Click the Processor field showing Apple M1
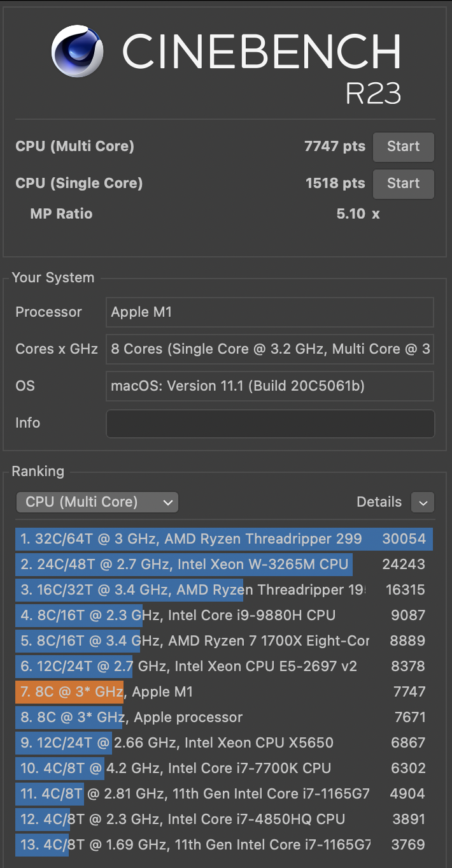Viewport: 452px width, 868px height. click(270, 312)
